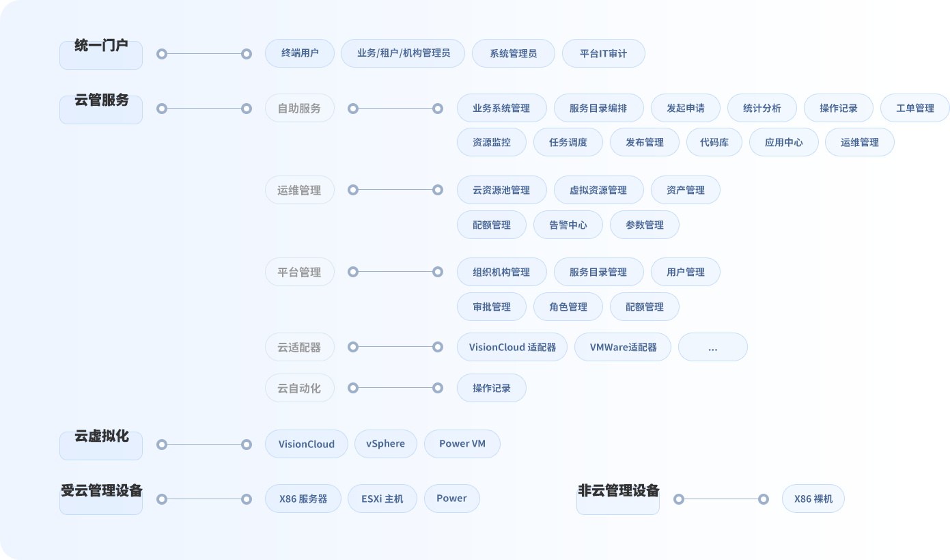Click the 任务调度 pill

pyautogui.click(x=568, y=142)
